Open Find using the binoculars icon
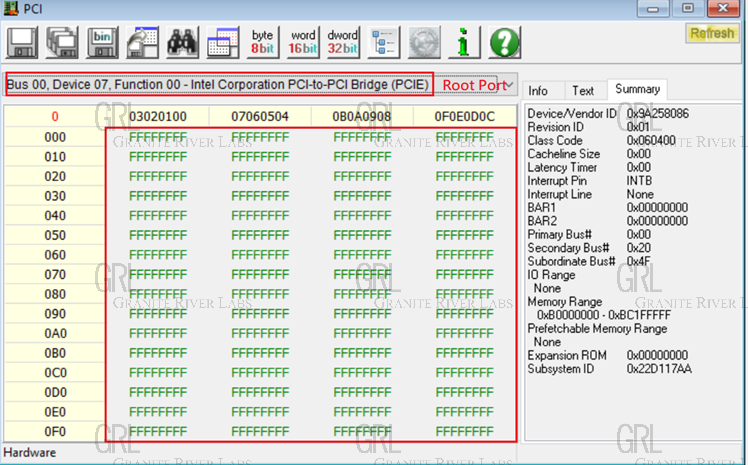Screen dimensions: 748x465 click(x=182, y=43)
